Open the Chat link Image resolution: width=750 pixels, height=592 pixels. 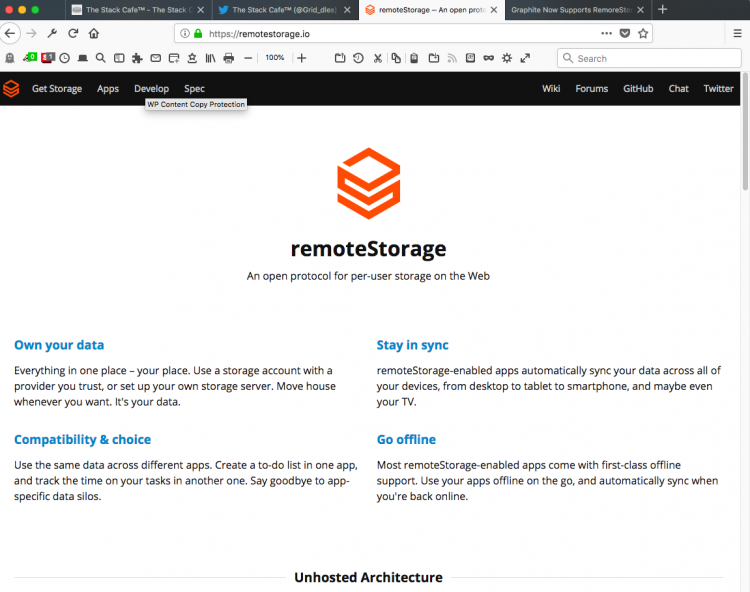679,88
